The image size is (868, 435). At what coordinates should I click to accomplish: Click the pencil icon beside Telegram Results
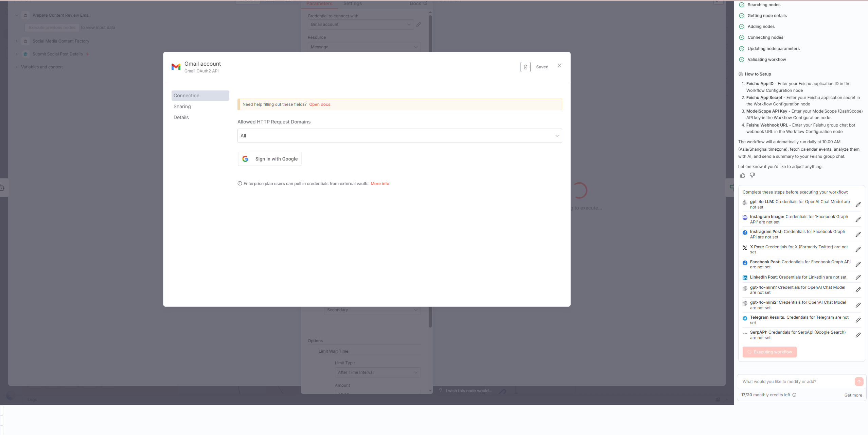click(858, 320)
